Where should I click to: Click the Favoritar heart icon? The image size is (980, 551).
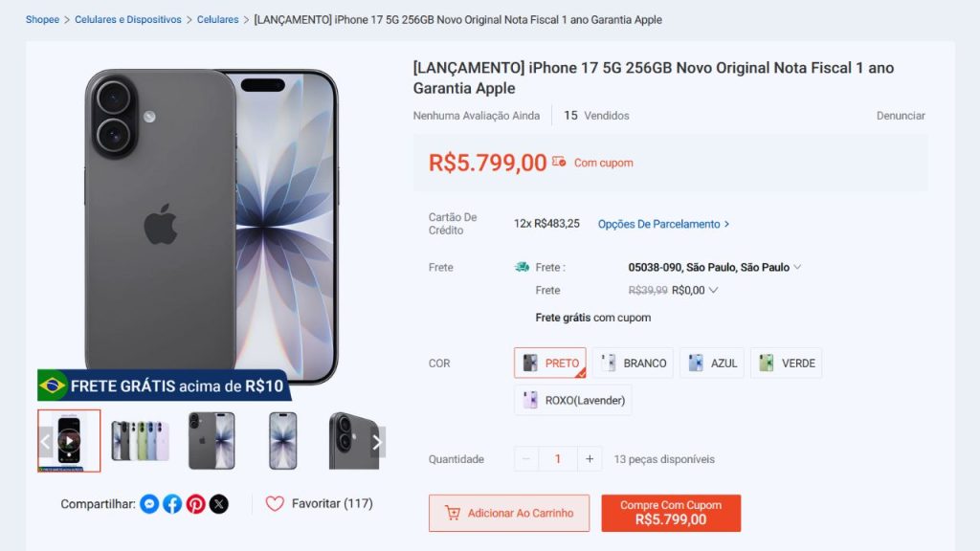point(275,503)
